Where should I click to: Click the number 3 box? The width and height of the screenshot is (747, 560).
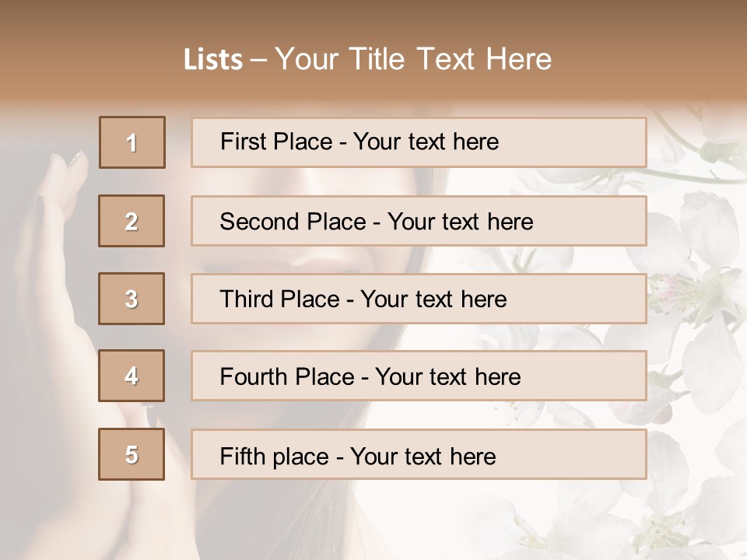132,299
